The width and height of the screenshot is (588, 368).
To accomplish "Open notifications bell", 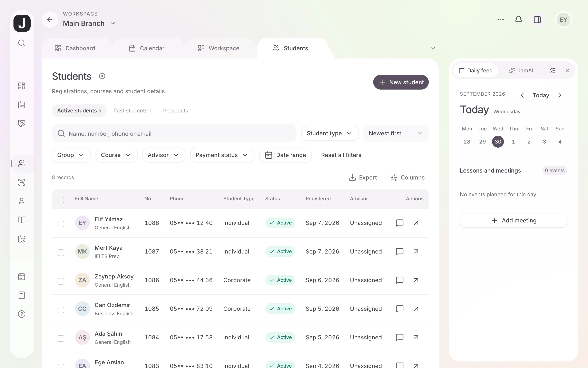I will pos(519,19).
